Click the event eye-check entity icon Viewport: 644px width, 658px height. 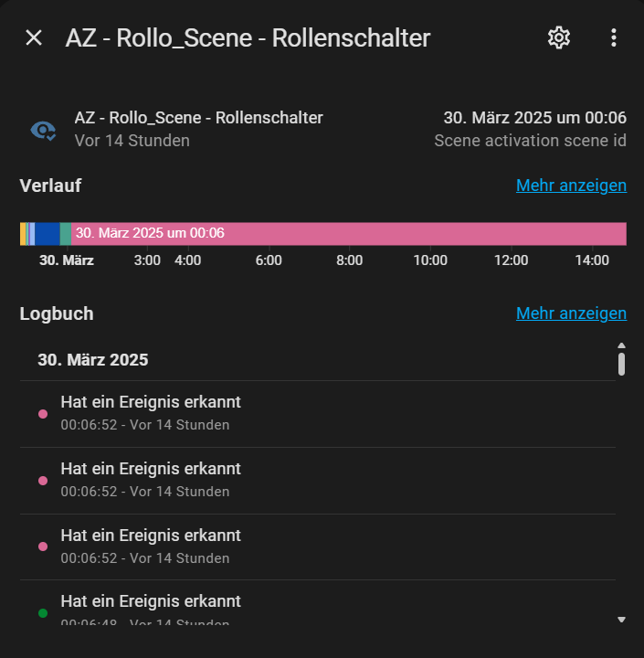43,130
